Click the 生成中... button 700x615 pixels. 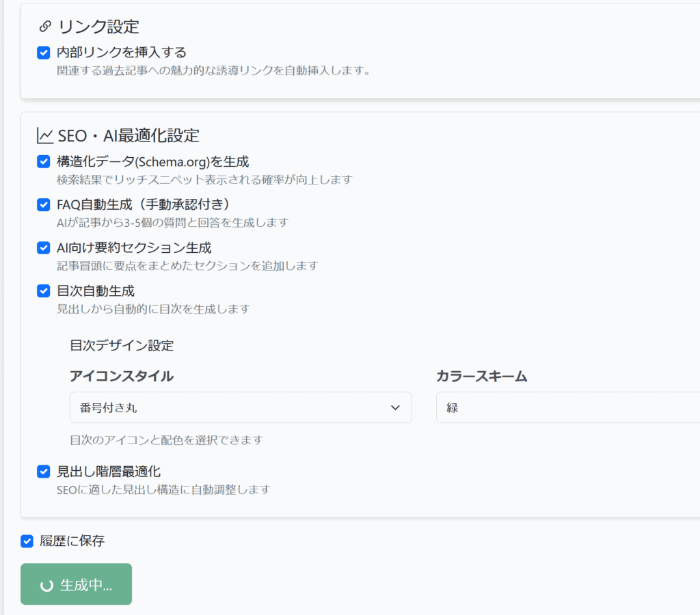(x=77, y=584)
